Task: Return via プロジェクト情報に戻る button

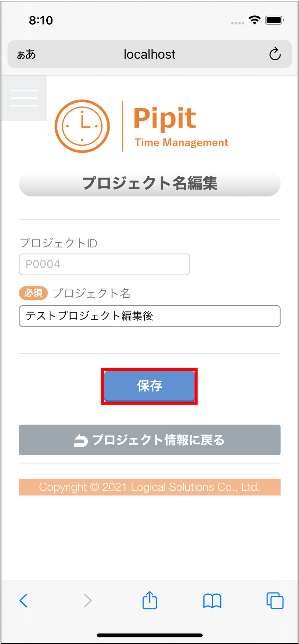Action: coord(149,440)
